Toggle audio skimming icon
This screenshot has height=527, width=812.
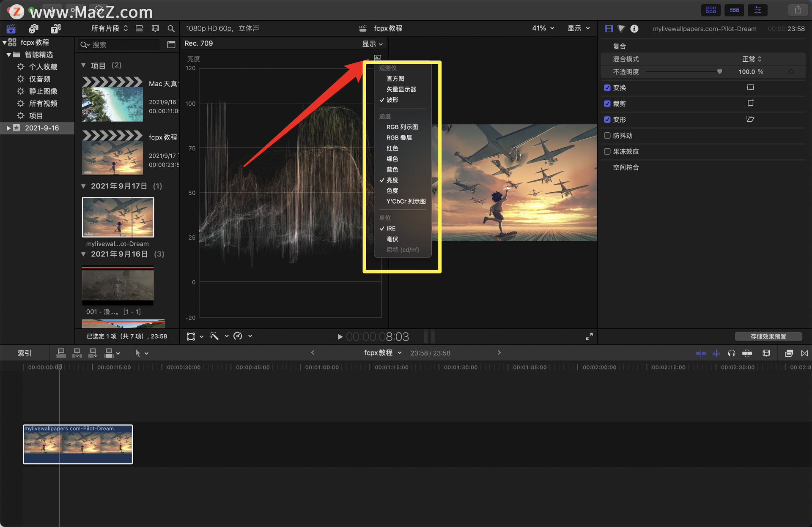716,353
